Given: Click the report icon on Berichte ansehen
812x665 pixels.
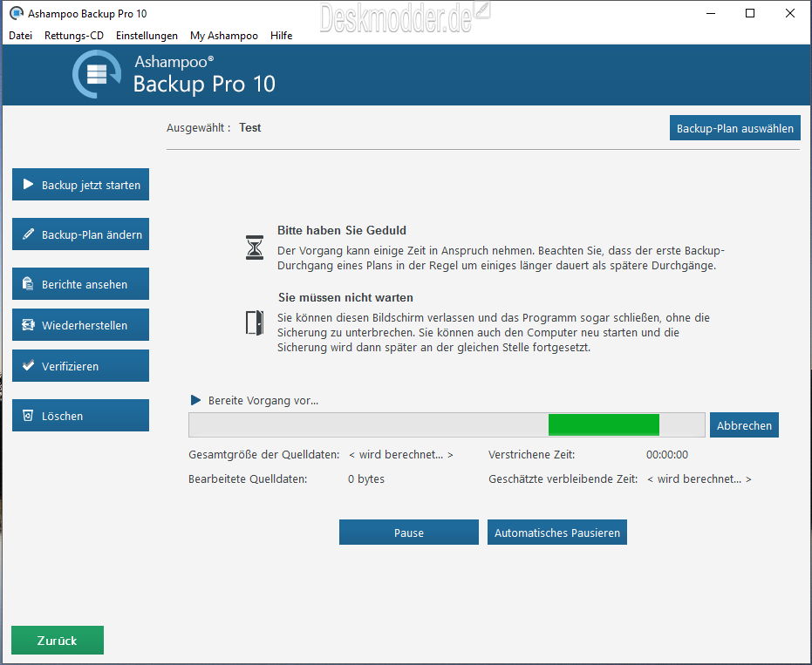Looking at the screenshot, I should pos(28,283).
